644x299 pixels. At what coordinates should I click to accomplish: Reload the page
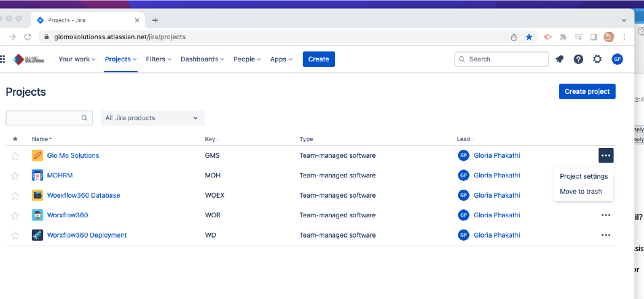click(x=28, y=37)
